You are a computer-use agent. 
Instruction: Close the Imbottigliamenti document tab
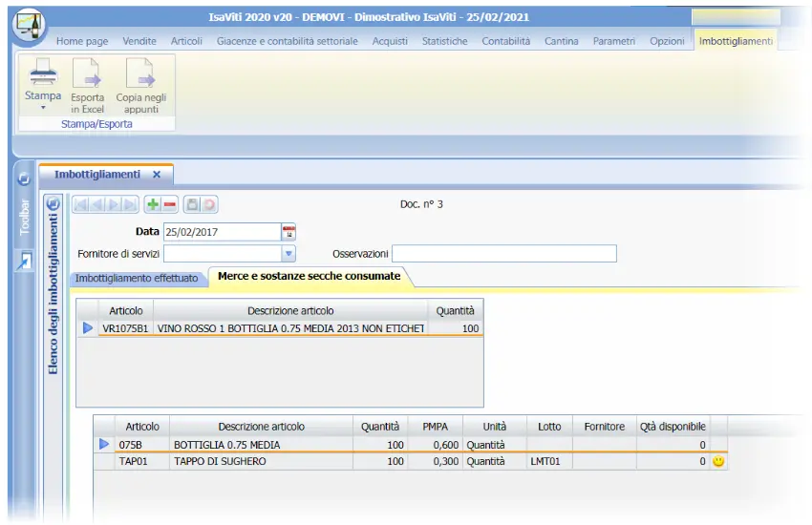[x=157, y=175]
